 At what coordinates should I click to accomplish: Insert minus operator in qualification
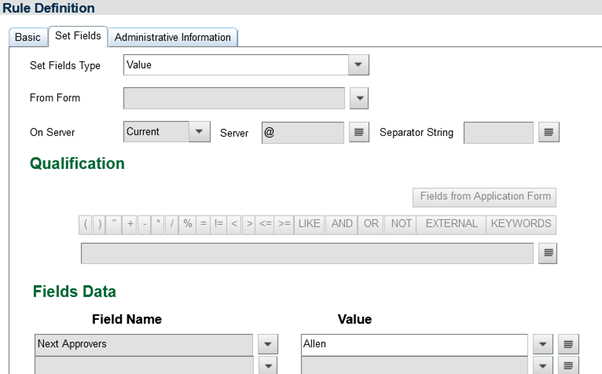(x=144, y=225)
